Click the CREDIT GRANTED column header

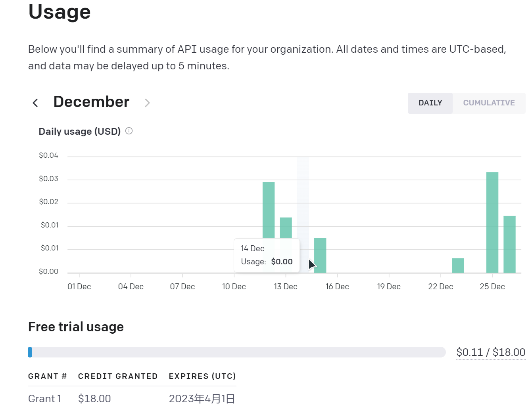point(118,376)
